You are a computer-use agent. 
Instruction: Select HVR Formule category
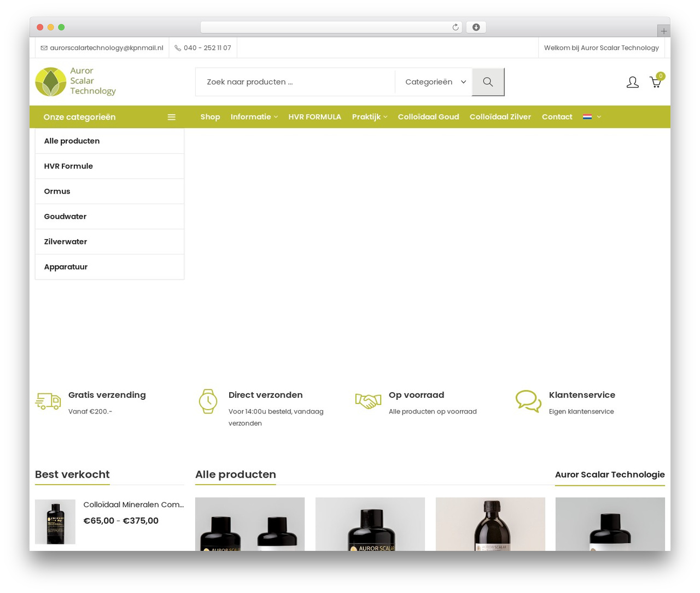(x=109, y=166)
